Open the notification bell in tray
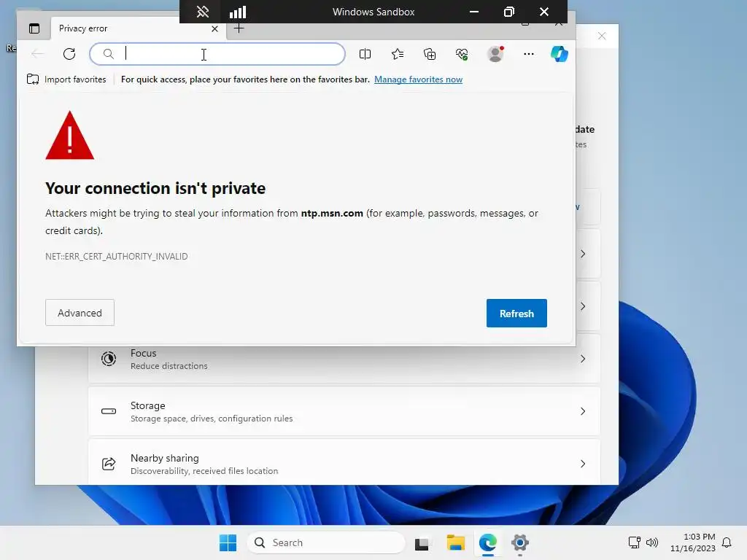747x560 pixels. click(x=727, y=542)
